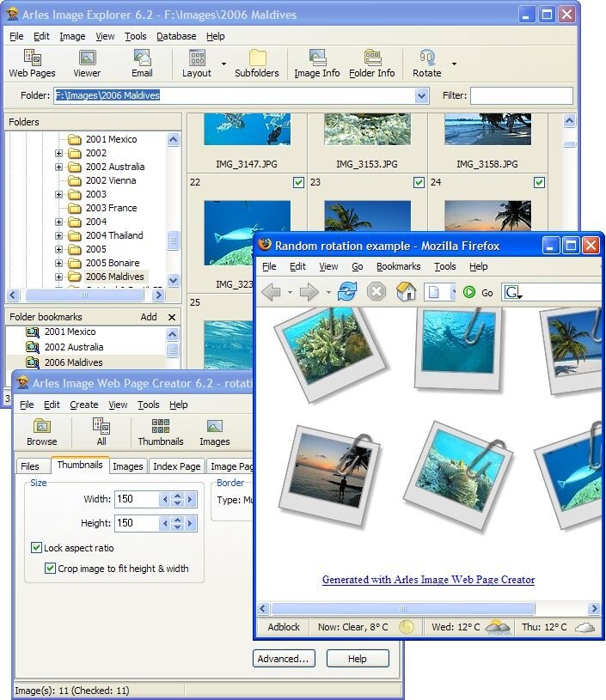Open Database menu in Image Explorer
606x700 pixels.
click(x=176, y=36)
